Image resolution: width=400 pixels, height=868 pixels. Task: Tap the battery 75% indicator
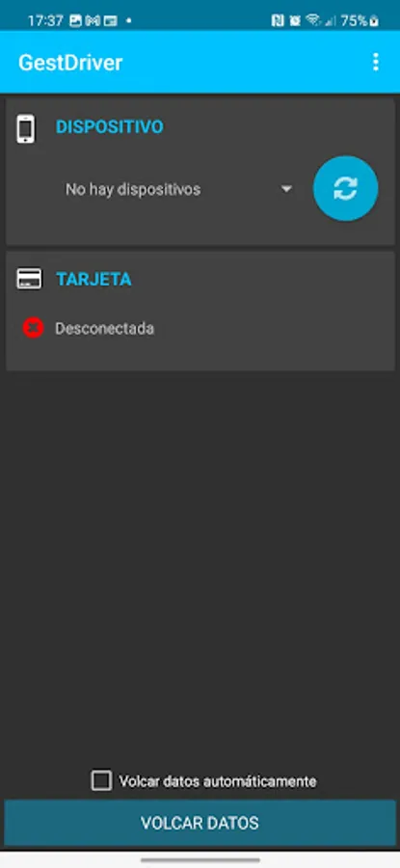coord(360,21)
